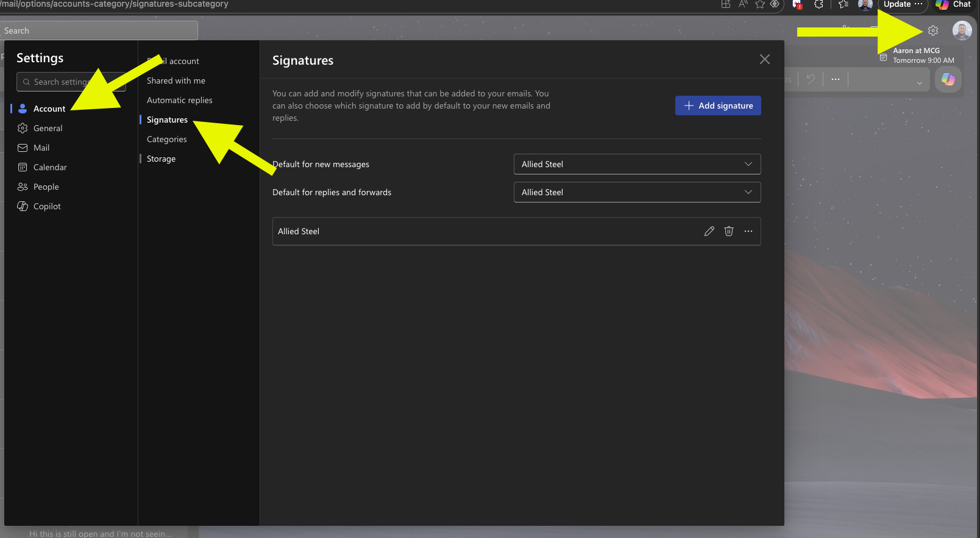This screenshot has height=538, width=980.
Task: Expand the ribbon chevron near Copilot button
Action: [x=919, y=82]
